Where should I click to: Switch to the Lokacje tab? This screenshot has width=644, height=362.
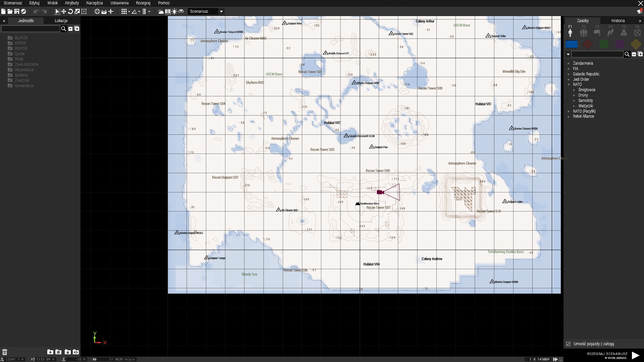pyautogui.click(x=61, y=21)
